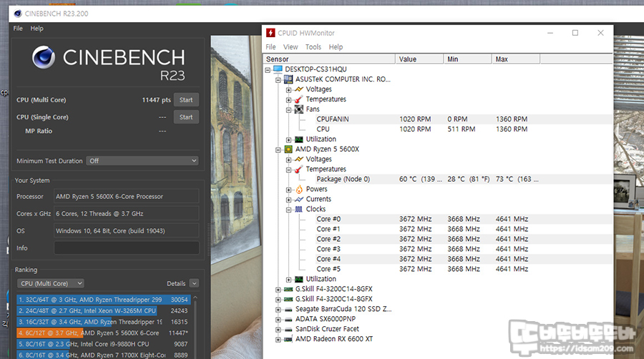Click the ADATA SX6000PNP drive icon
This screenshot has width=644, height=359.
pyautogui.click(x=288, y=319)
